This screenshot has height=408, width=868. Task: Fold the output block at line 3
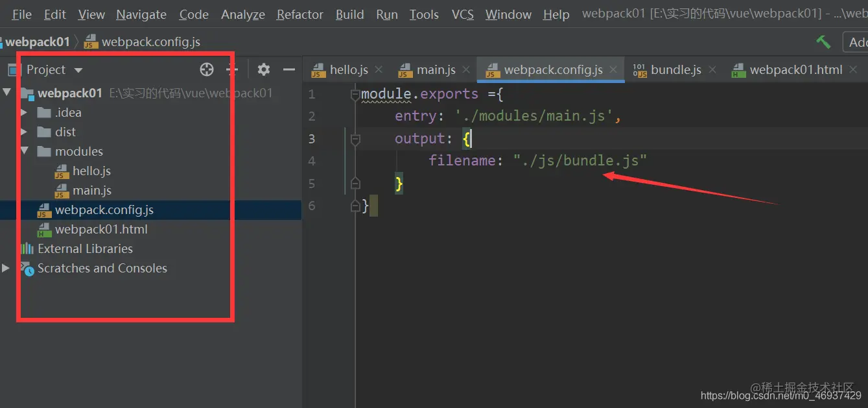point(355,139)
